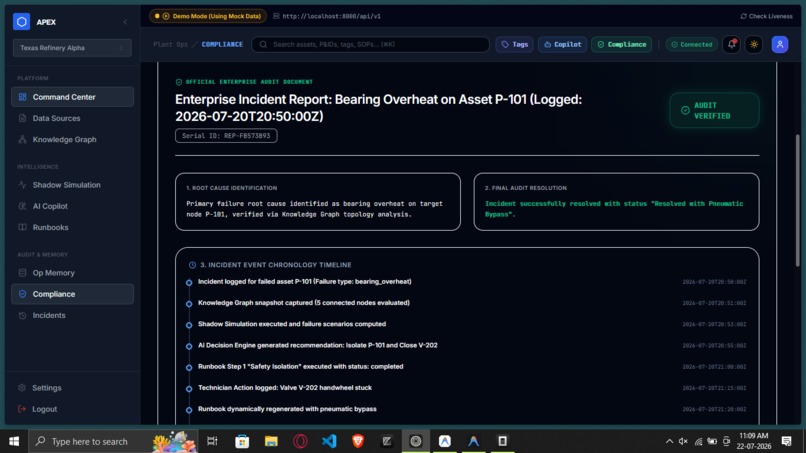This screenshot has height=453, width=806.
Task: Show hidden system tray icons
Action: (669, 441)
